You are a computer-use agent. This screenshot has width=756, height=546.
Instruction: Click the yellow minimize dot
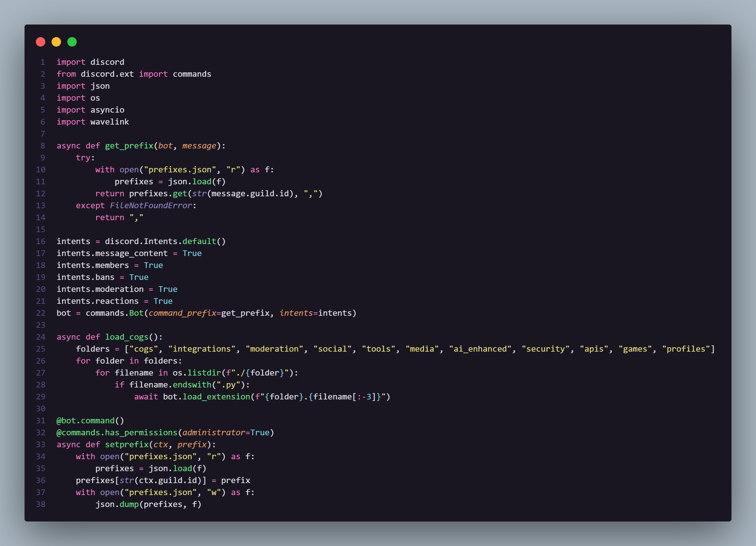point(56,42)
